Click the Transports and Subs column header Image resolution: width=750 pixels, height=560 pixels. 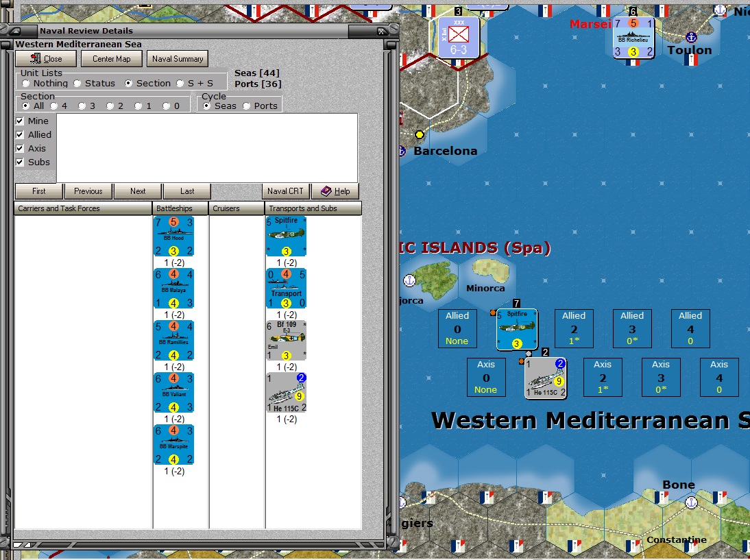point(313,208)
